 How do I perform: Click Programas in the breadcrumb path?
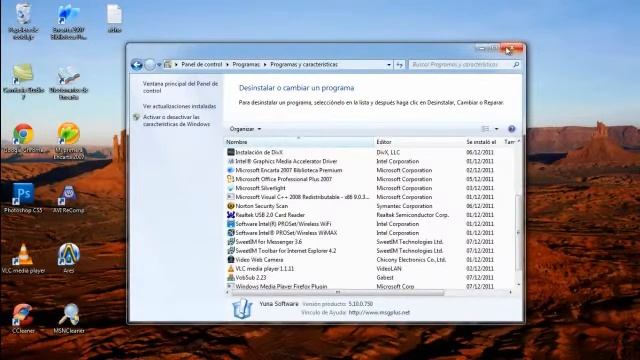pos(246,64)
